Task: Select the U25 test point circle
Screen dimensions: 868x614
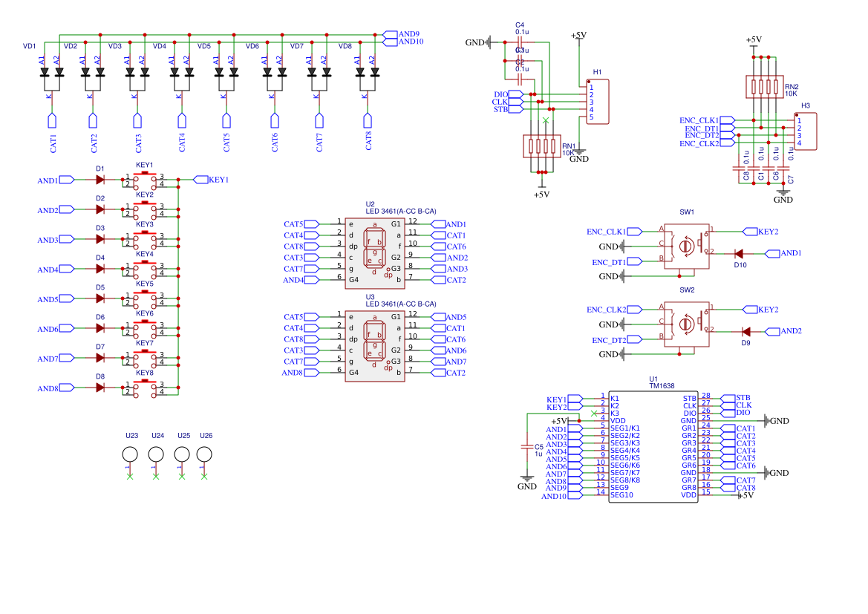Action: [182, 454]
